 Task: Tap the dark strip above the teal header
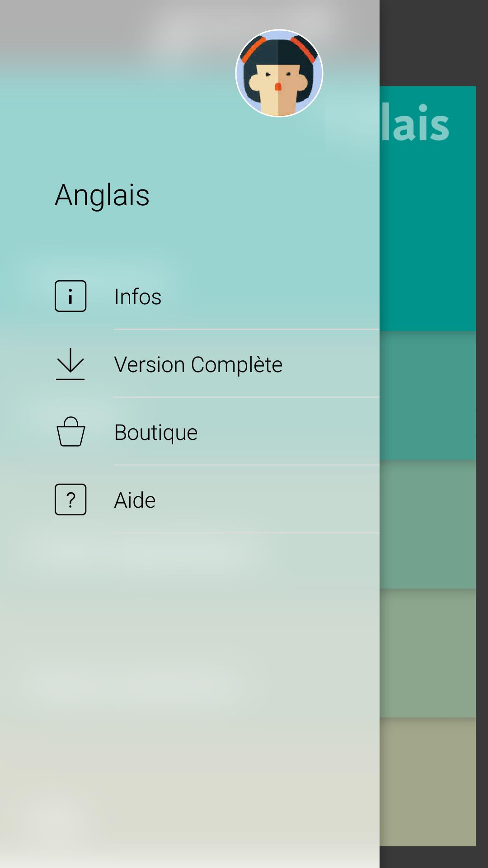pos(434,43)
